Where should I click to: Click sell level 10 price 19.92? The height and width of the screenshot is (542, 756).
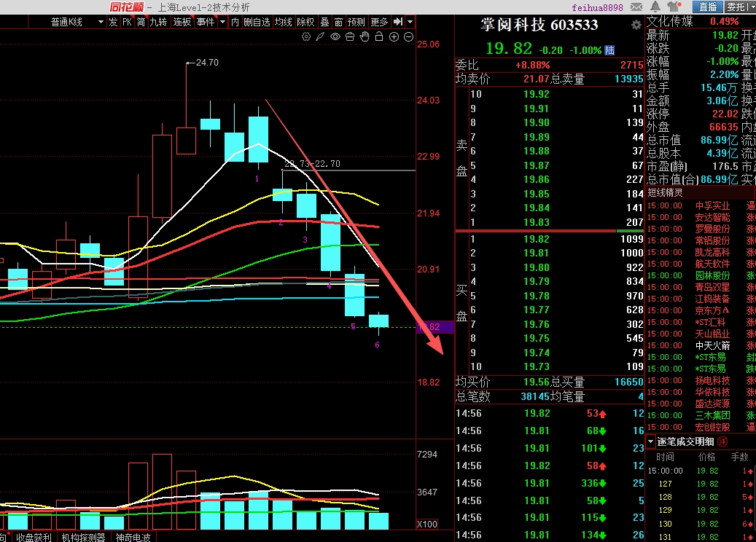pos(536,94)
